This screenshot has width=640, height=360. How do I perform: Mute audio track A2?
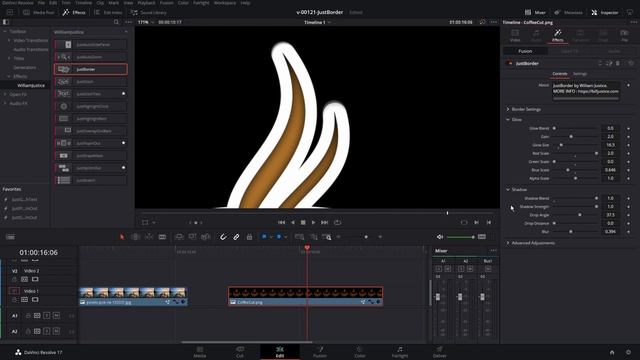pos(56,331)
